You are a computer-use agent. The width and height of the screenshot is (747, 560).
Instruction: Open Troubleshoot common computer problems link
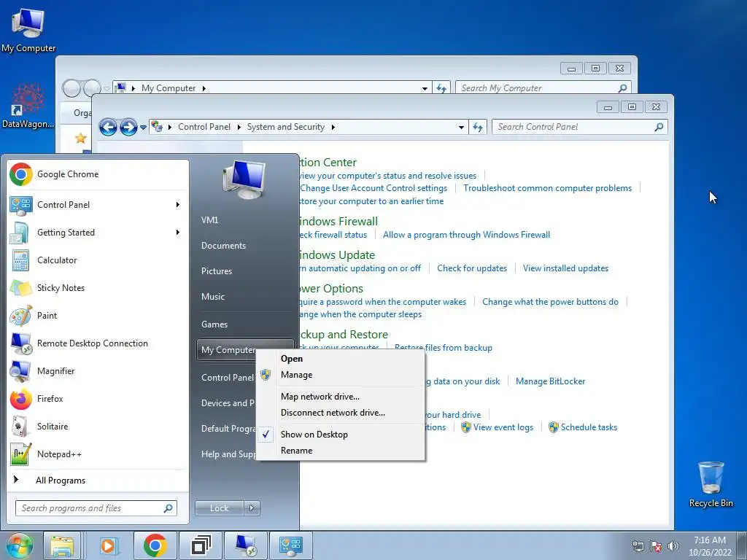coord(547,188)
